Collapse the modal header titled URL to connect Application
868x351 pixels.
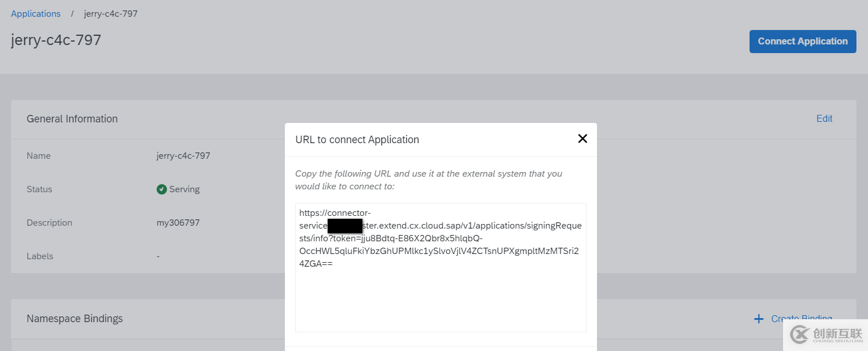click(357, 139)
